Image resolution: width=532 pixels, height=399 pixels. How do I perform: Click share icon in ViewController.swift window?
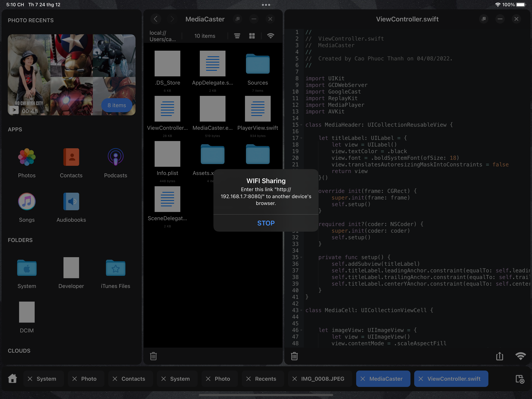coord(499,356)
